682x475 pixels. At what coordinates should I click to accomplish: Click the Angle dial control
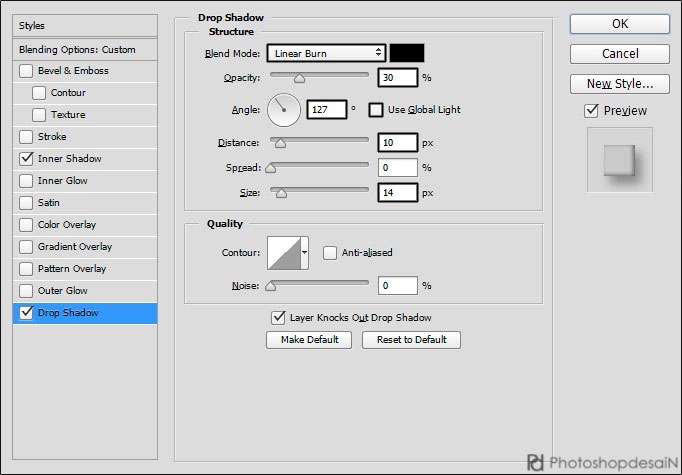coord(284,110)
